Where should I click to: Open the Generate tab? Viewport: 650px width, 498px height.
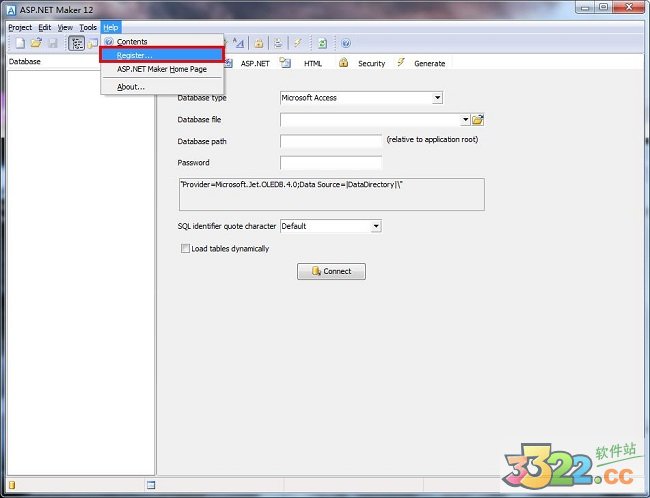[429, 63]
